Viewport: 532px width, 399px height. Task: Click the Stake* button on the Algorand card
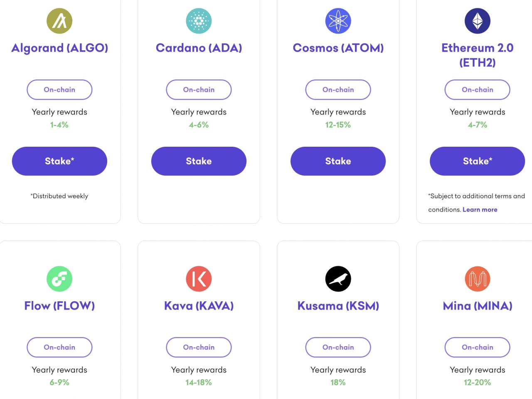point(59,161)
